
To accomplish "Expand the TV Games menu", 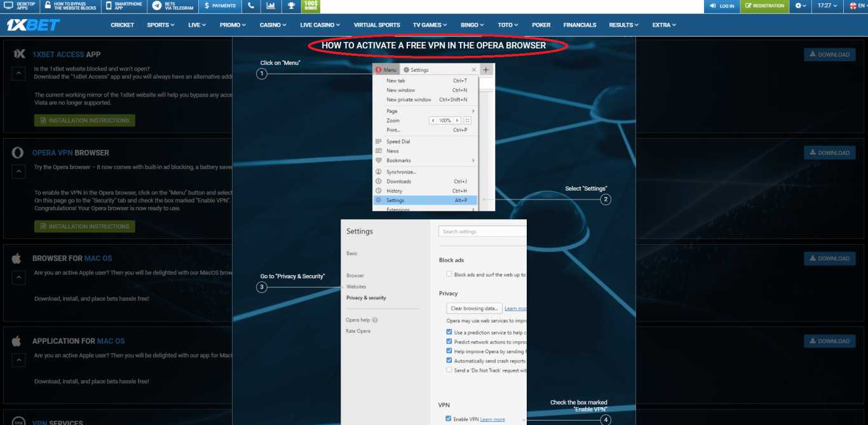I will (x=430, y=25).
